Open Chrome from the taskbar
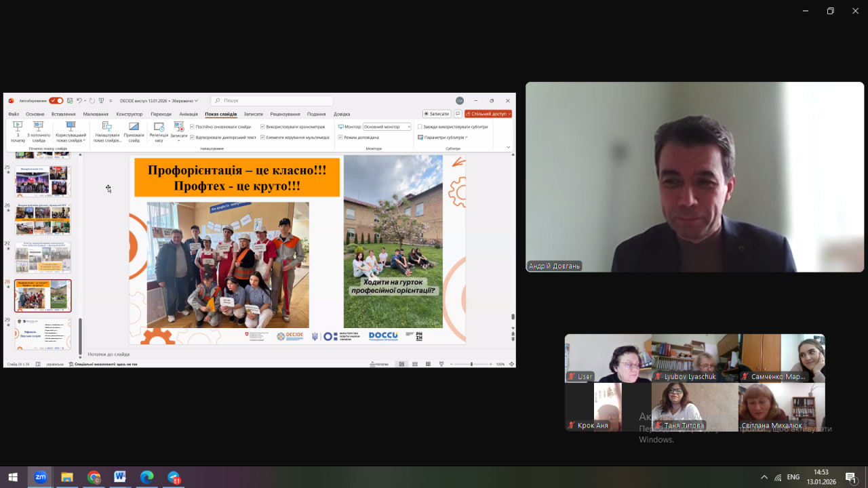This screenshot has height=488, width=868. click(94, 477)
